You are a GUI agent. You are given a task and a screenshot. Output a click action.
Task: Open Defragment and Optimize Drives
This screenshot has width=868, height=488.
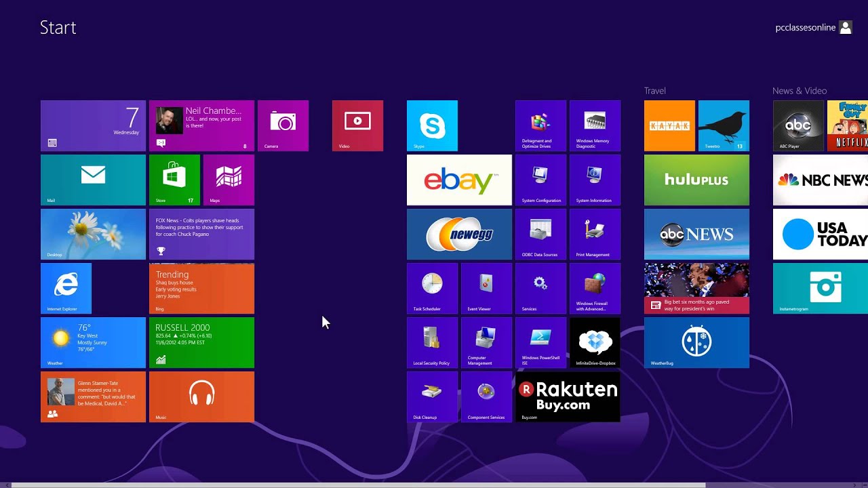[540, 125]
